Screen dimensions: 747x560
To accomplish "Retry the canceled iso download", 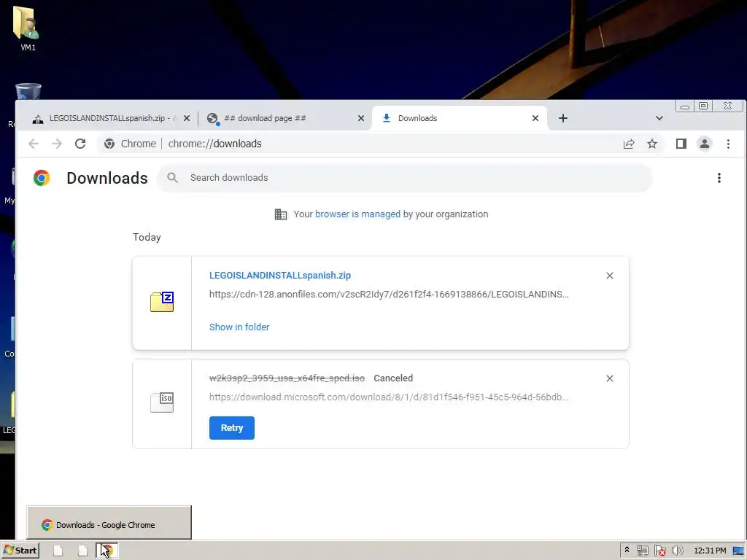I will pyautogui.click(x=231, y=427).
